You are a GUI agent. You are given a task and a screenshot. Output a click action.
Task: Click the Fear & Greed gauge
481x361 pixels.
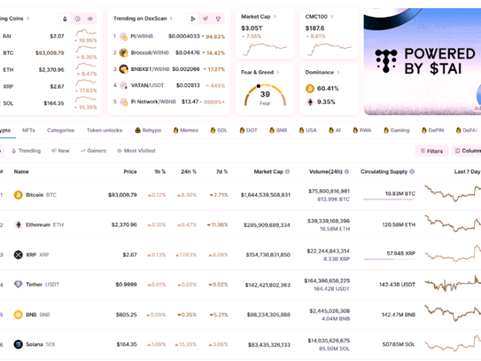[x=265, y=95]
